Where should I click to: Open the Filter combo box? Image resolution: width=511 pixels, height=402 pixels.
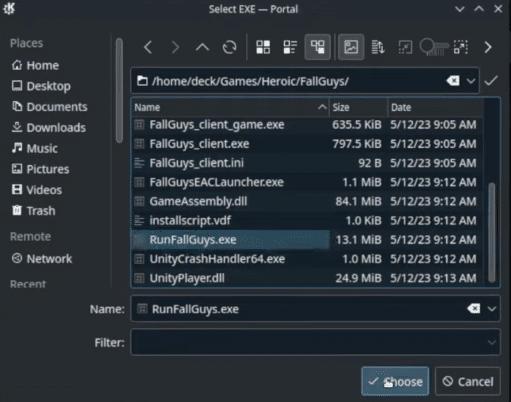point(315,342)
